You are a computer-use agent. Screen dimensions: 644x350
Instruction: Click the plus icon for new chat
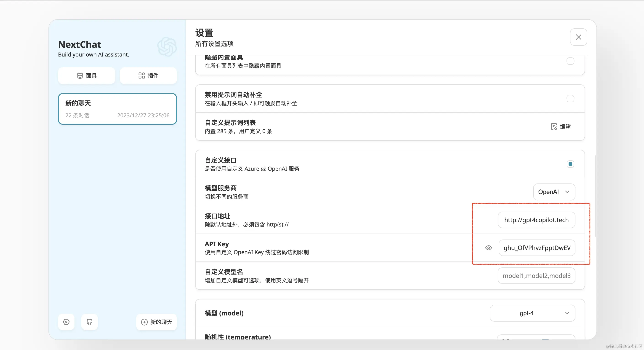[x=144, y=322]
